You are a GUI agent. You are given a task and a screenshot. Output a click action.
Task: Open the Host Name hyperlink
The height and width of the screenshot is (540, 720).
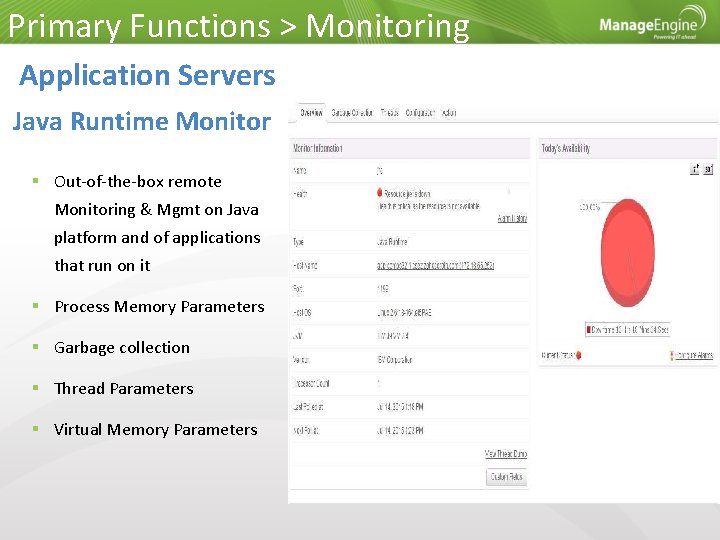click(435, 265)
